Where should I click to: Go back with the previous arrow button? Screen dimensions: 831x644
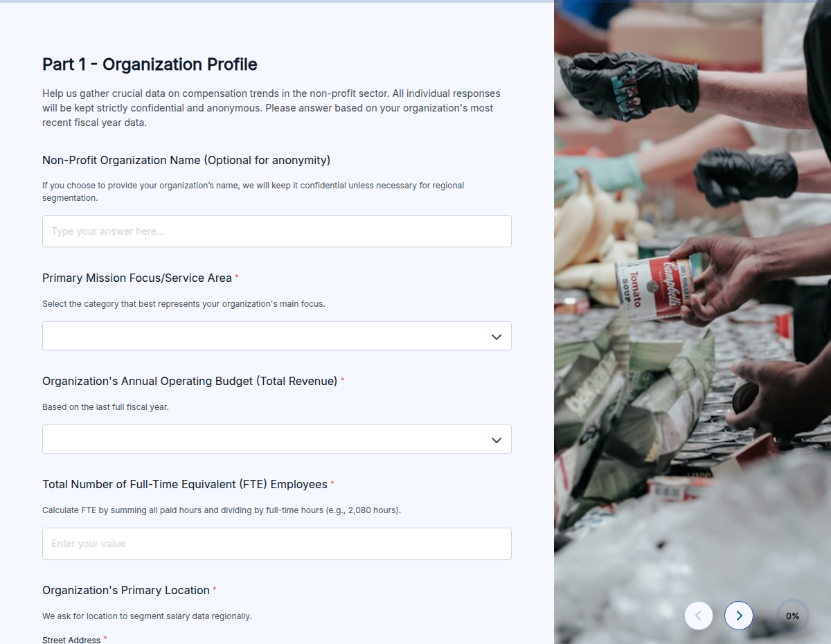(x=699, y=616)
